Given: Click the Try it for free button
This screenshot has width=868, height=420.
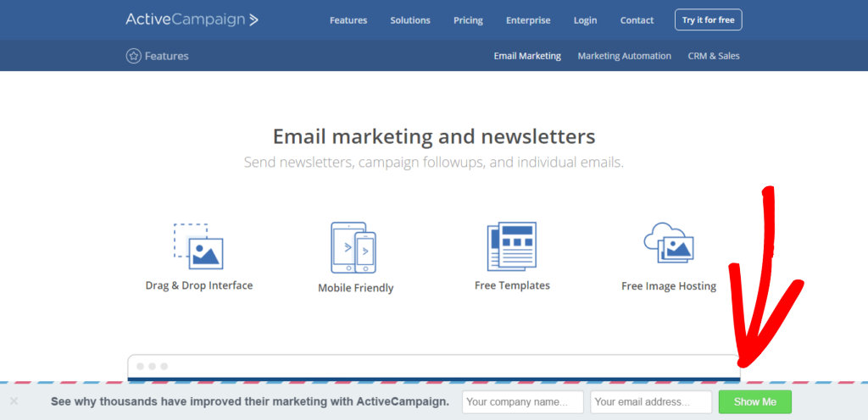Looking at the screenshot, I should (708, 19).
